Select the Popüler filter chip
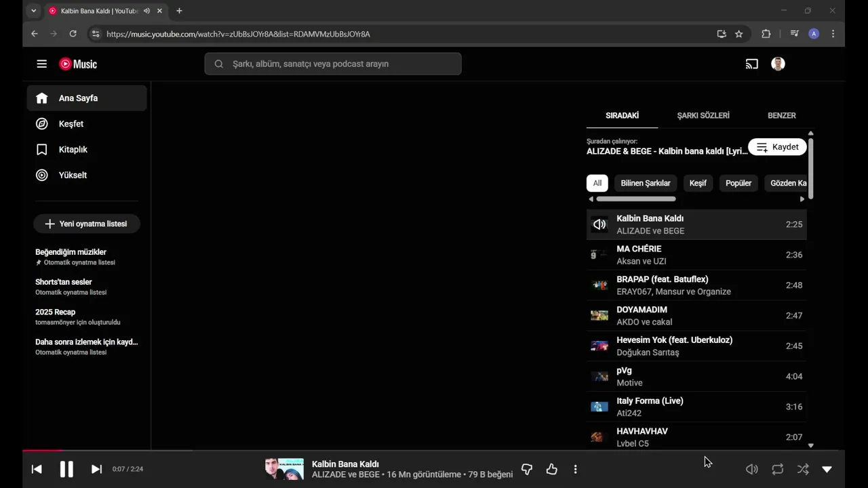The width and height of the screenshot is (868, 488). 738,183
